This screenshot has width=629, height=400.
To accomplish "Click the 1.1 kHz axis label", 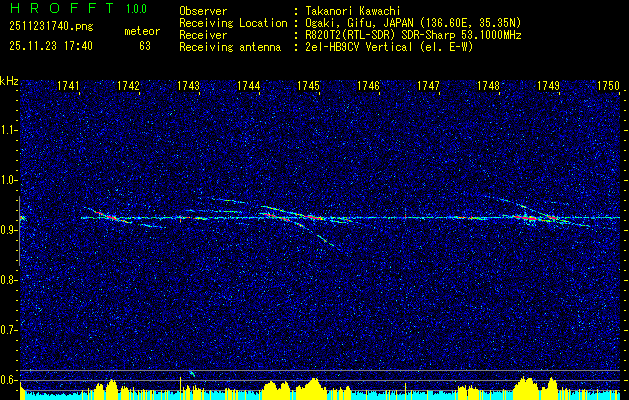I will tap(9, 131).
